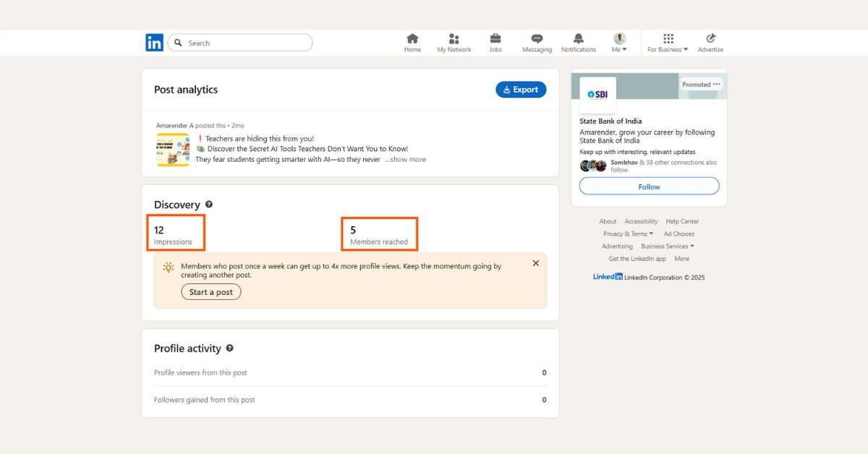868x454 pixels.
Task: Click the Jobs briefcase icon
Action: point(495,38)
